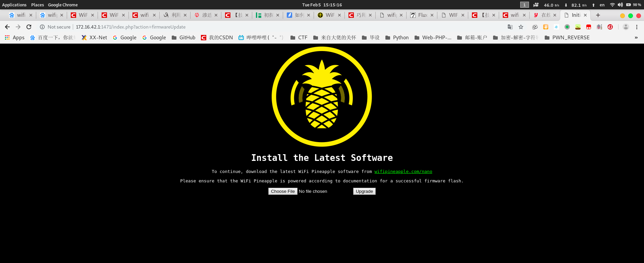Open Chrome three-dot menu
This screenshot has height=263, width=644.
[x=637, y=27]
